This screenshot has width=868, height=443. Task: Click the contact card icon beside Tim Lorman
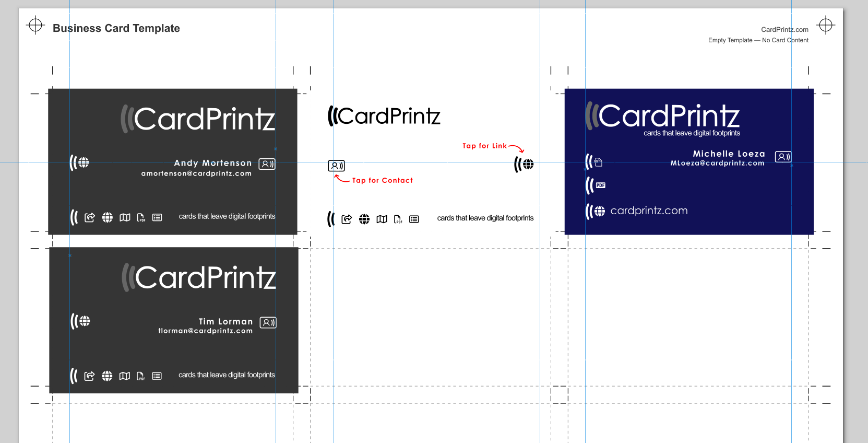click(268, 323)
